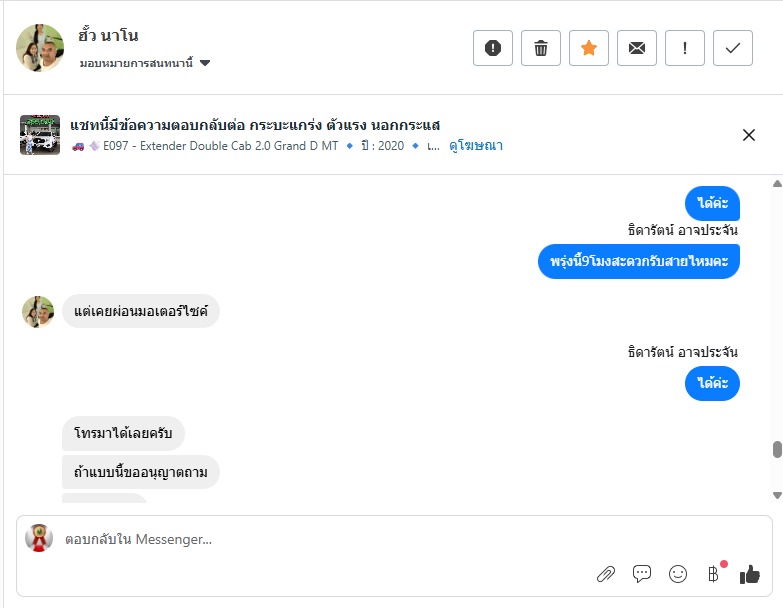Attach a file with paperclip icon
The width and height of the screenshot is (783, 608).
(x=606, y=574)
